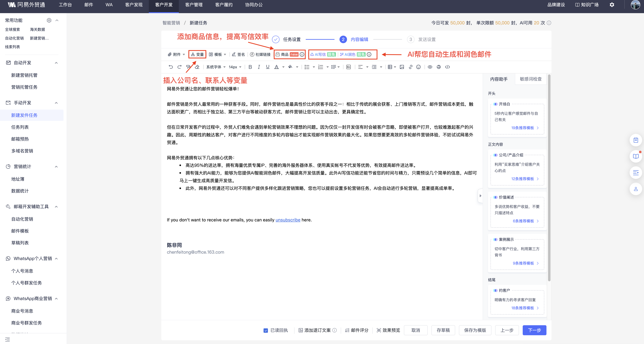Open the emoji picker
This screenshot has width=644, height=344.
(x=418, y=67)
